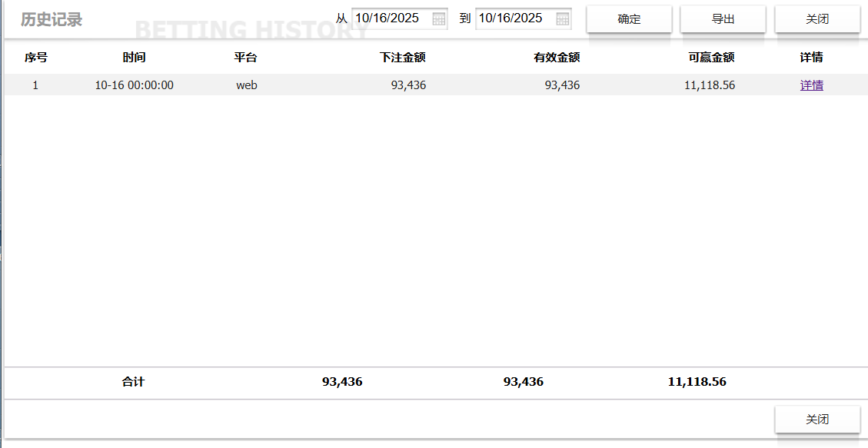
Task: Open the 详情 details link for record 1
Action: [811, 85]
